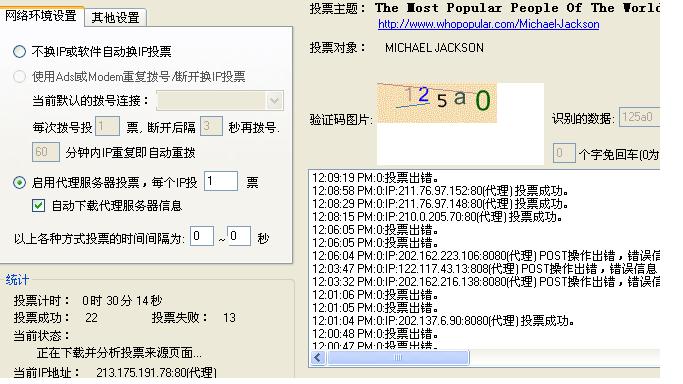
Task: Click the 分钟内IP重复 minutes field
Action: coord(46,152)
